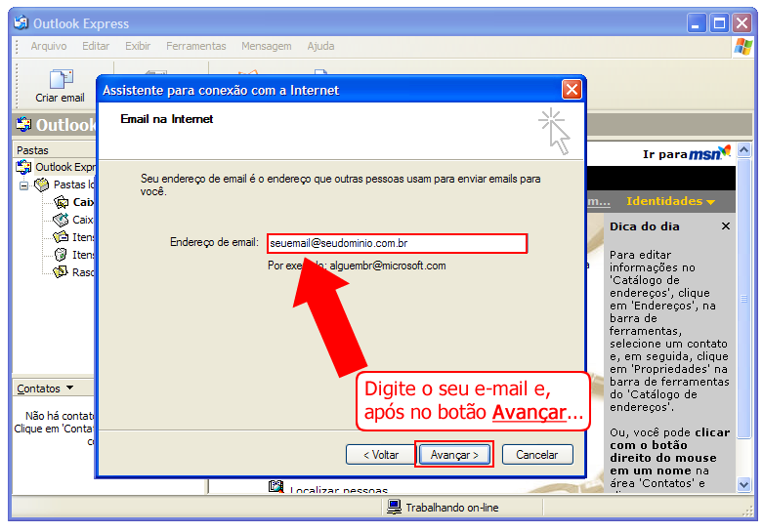Click the Localizar pessoas address book icon
The height and width of the screenshot is (532, 763).
click(x=276, y=486)
